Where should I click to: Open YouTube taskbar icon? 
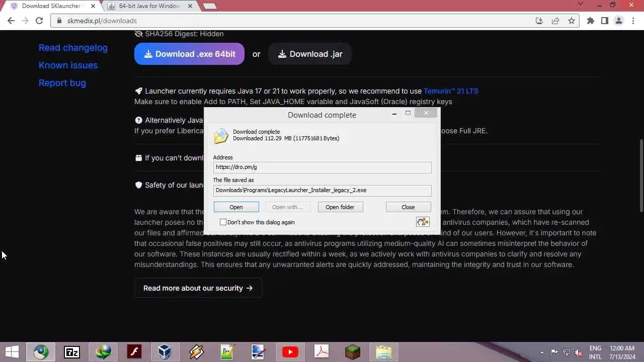pos(290,352)
